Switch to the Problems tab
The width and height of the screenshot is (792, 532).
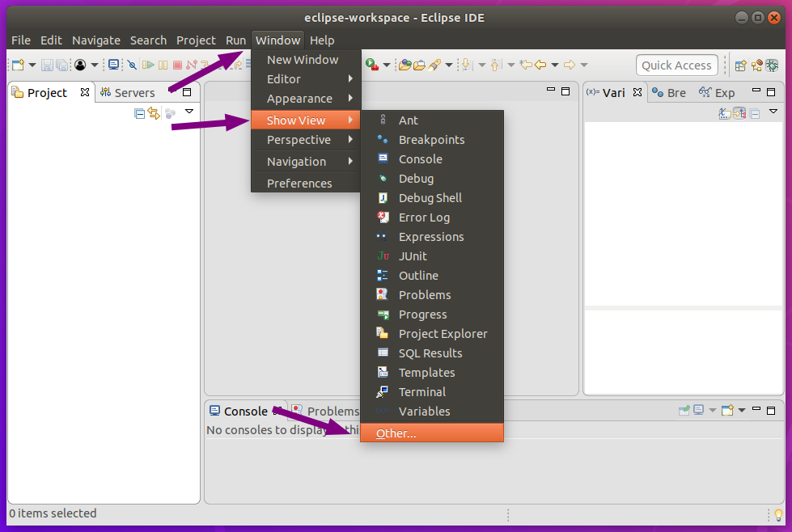pyautogui.click(x=326, y=412)
